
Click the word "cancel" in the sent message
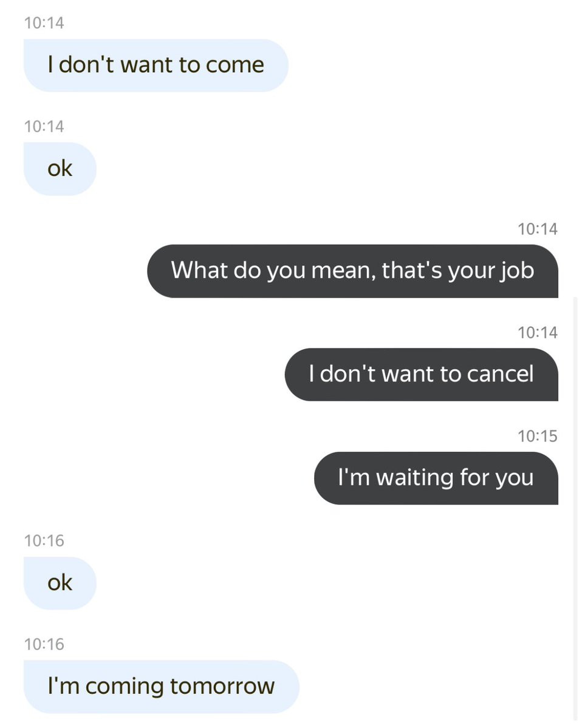click(500, 374)
